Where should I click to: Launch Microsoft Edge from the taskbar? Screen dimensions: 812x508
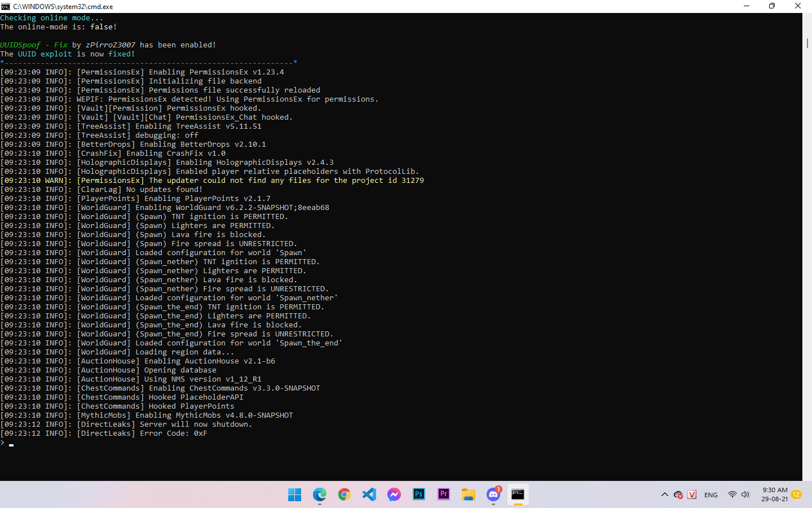[320, 495]
